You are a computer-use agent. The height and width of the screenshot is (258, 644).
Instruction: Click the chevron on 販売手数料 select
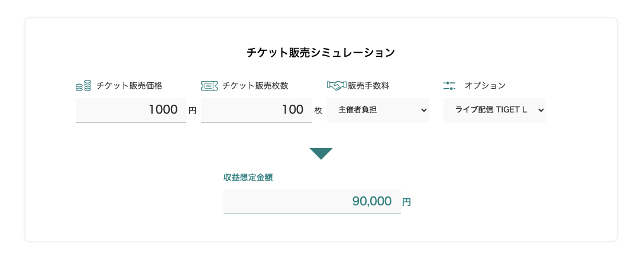click(424, 110)
